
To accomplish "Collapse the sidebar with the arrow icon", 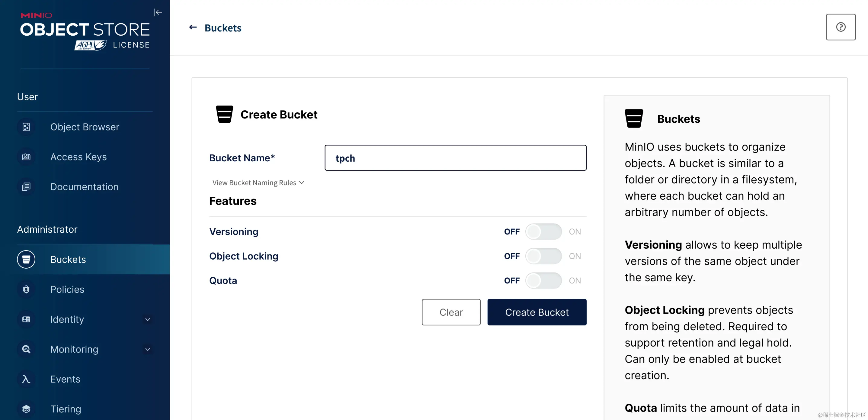I will (158, 12).
